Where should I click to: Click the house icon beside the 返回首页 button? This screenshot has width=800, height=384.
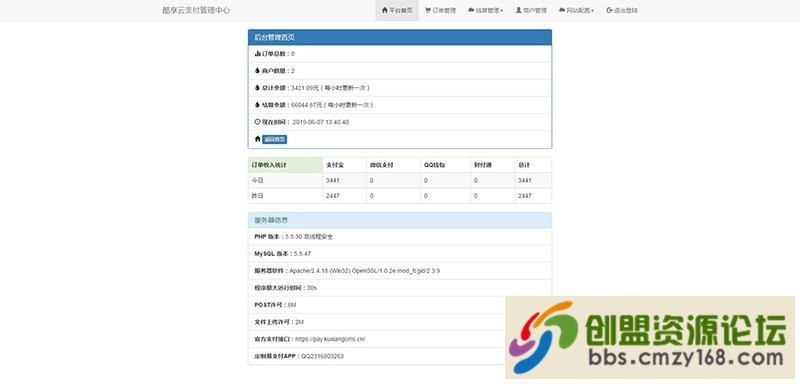(x=258, y=139)
